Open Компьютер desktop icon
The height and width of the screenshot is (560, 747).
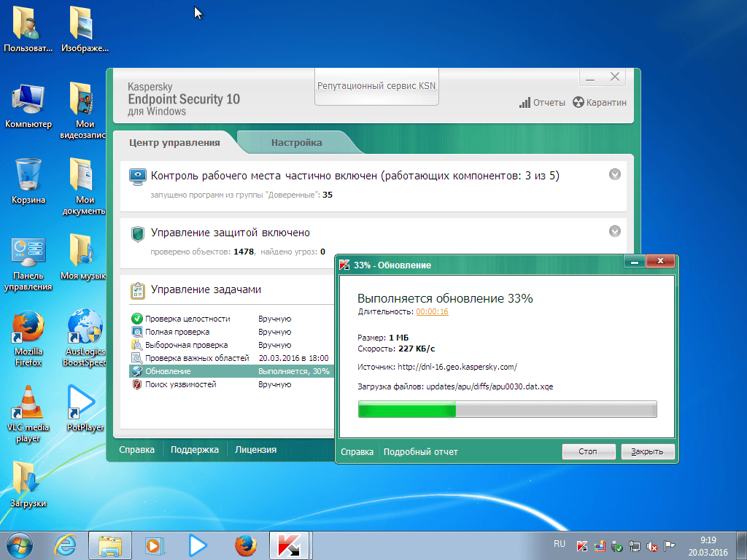pos(28,106)
